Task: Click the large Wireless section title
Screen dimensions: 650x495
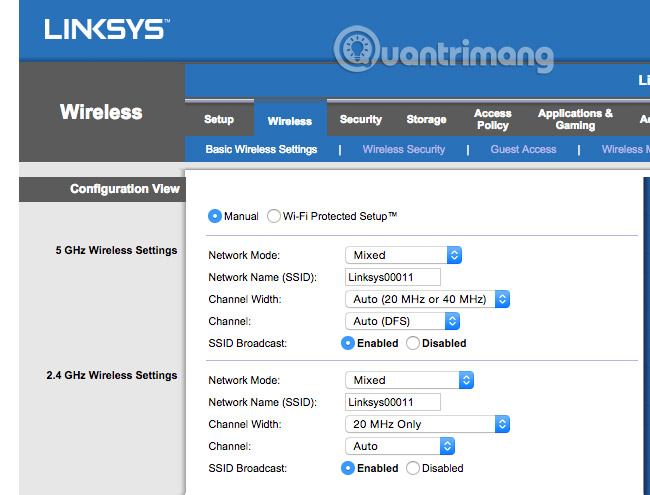Action: (101, 112)
